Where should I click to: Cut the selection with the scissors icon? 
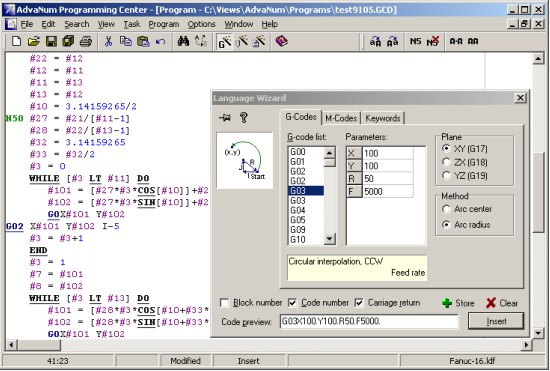108,41
